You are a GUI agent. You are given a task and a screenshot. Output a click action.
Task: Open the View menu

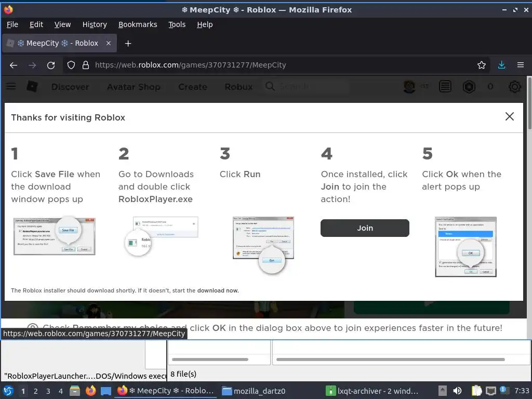62,24
